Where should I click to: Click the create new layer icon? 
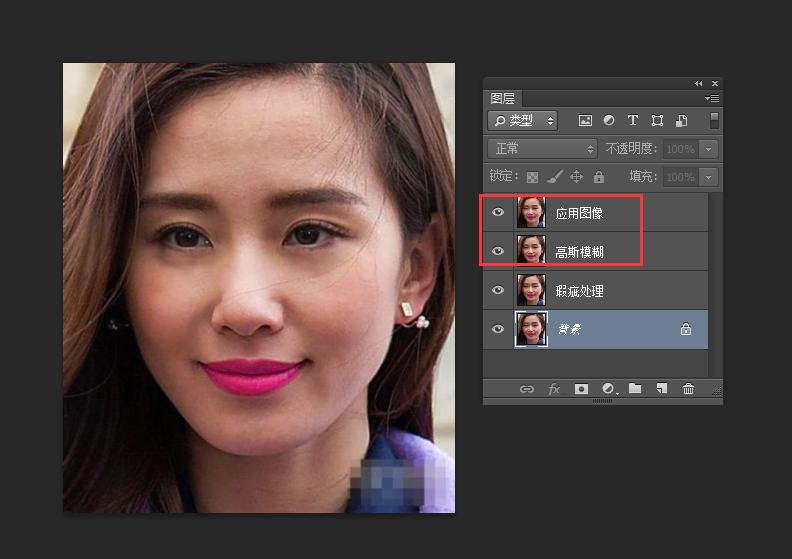point(661,389)
